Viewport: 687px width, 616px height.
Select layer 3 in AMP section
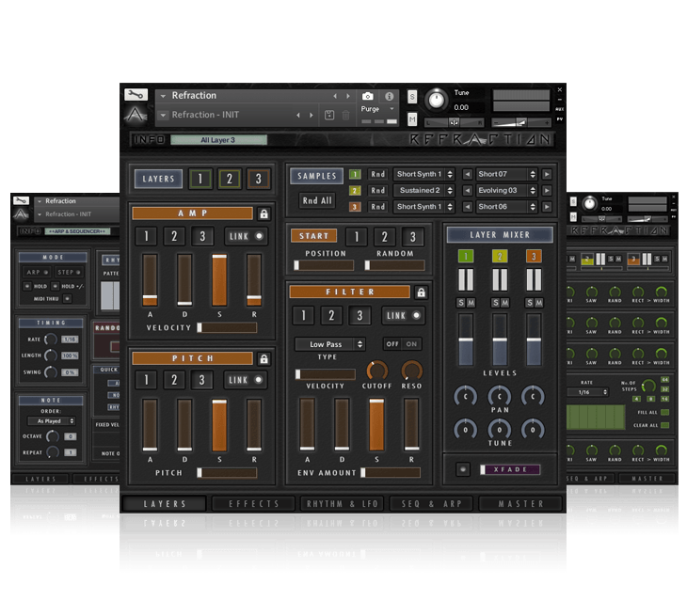pos(202,236)
